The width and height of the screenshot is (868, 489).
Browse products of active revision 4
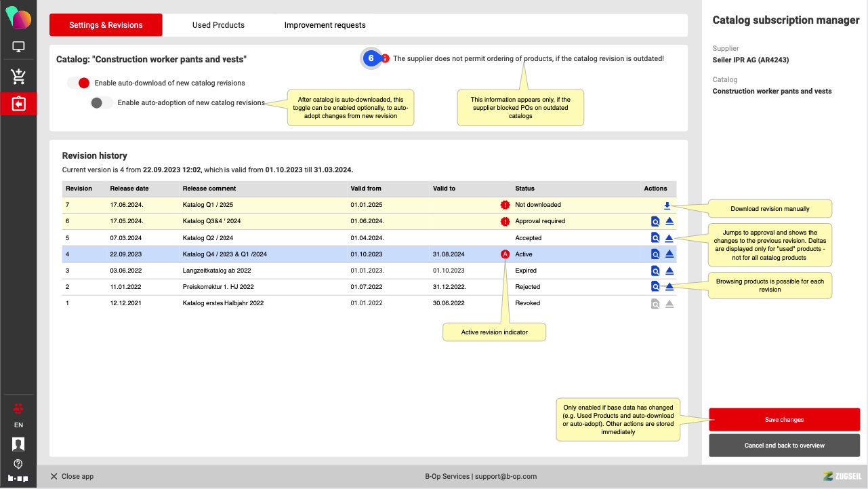pyautogui.click(x=655, y=254)
